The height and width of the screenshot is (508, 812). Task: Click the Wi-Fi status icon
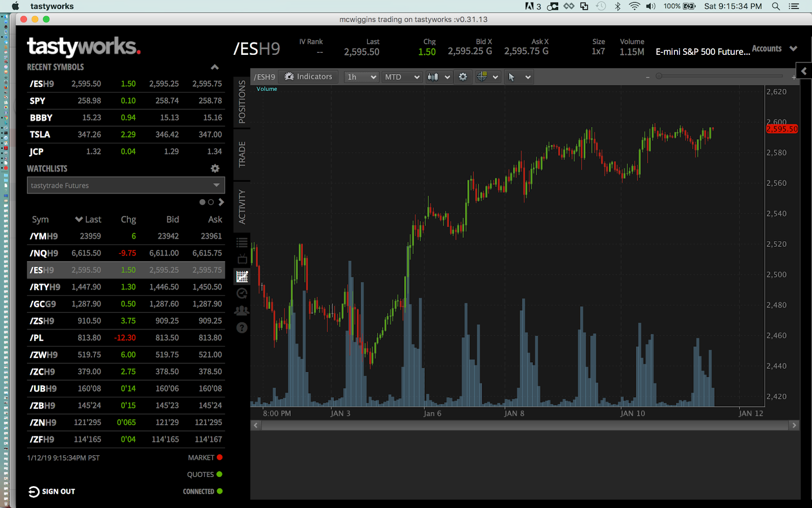634,6
